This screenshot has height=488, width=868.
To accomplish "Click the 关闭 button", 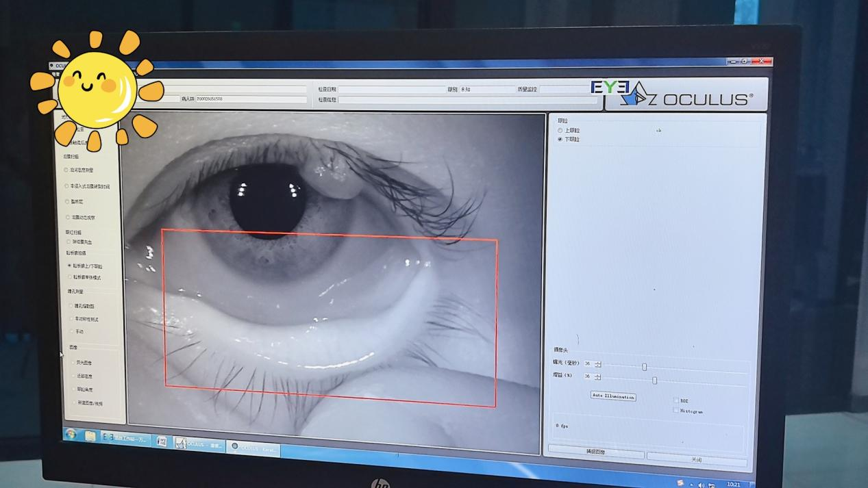I will click(697, 459).
